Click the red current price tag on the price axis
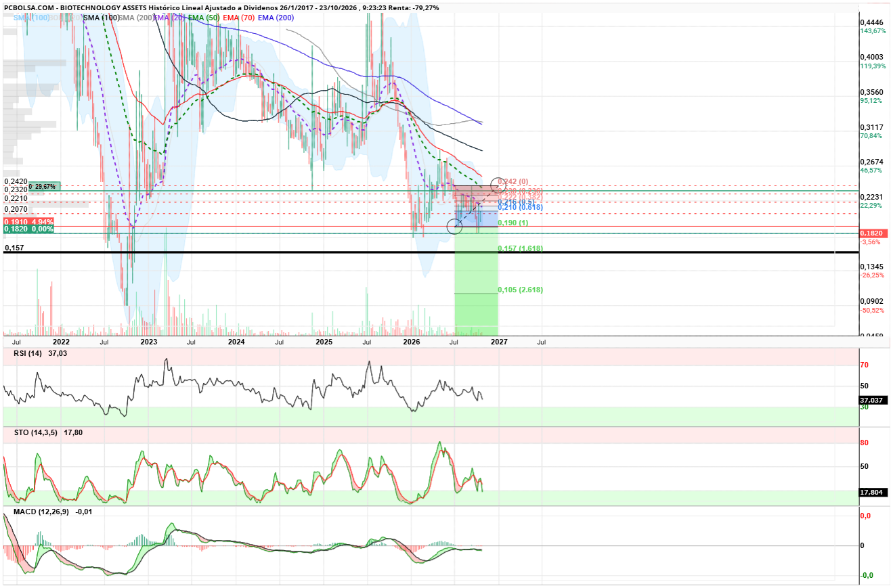The image size is (893, 588). coord(875,233)
